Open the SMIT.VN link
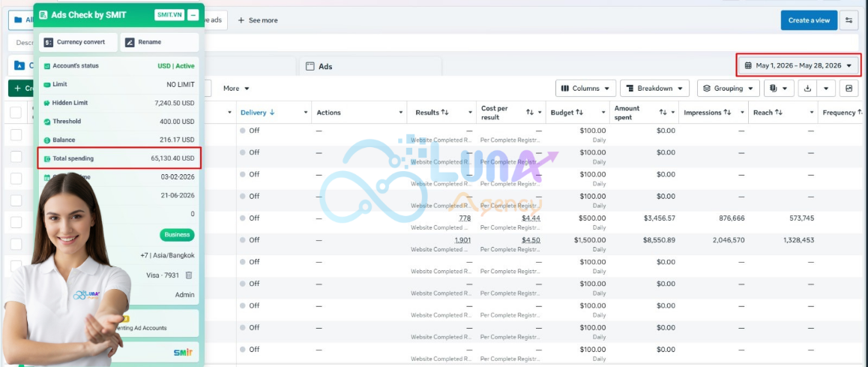 169,15
